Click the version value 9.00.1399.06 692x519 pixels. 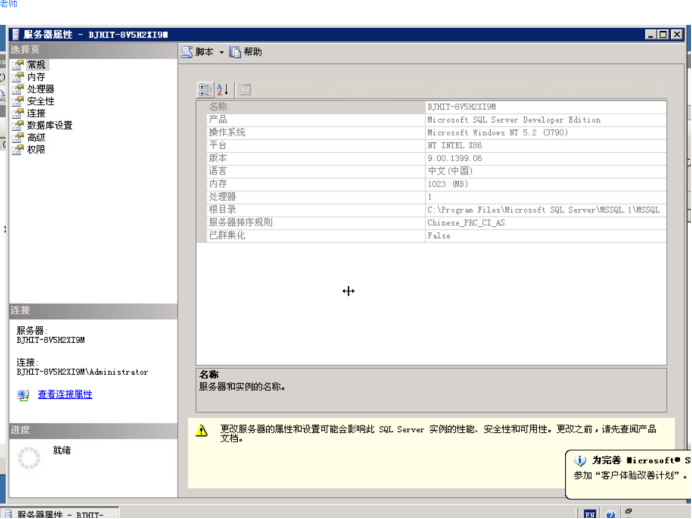pyautogui.click(x=455, y=158)
